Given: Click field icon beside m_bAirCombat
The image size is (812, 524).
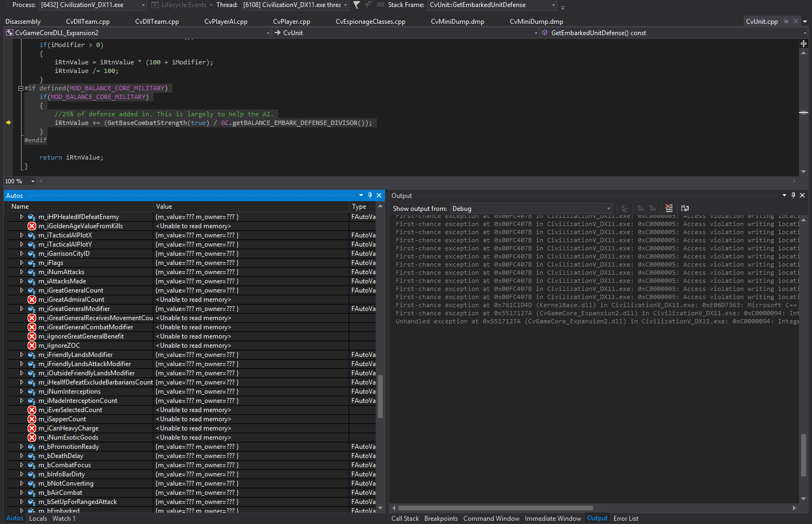Looking at the screenshot, I should pos(32,493).
